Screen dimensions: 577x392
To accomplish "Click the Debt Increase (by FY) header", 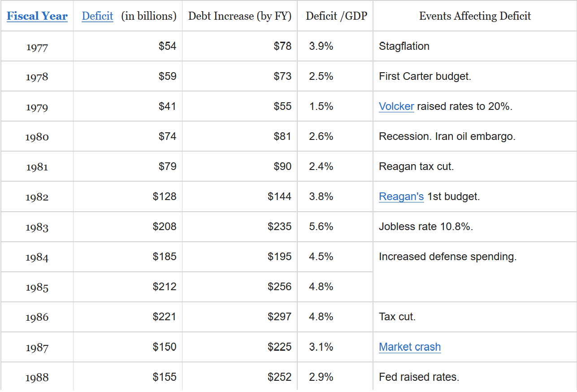I will click(240, 16).
